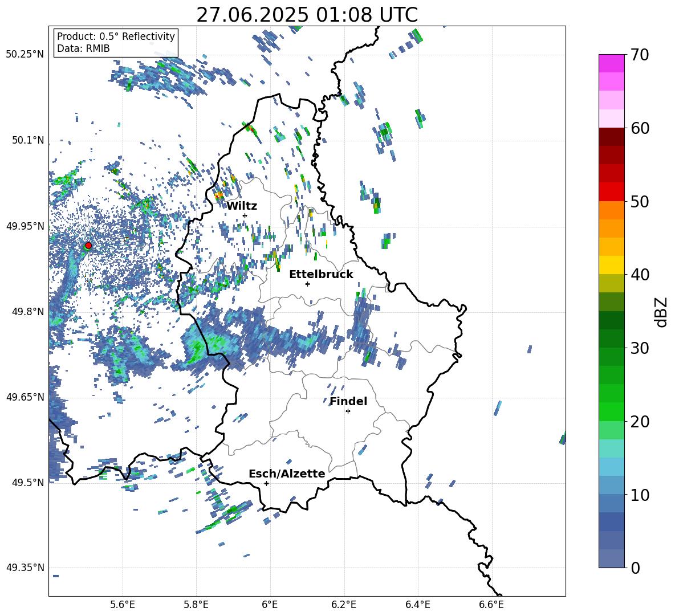Click the 20 colorbar tick label
675x616 pixels.
click(640, 422)
